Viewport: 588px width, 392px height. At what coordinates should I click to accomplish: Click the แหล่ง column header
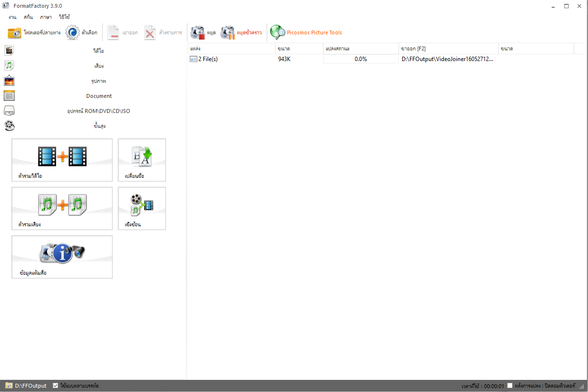[x=231, y=49]
